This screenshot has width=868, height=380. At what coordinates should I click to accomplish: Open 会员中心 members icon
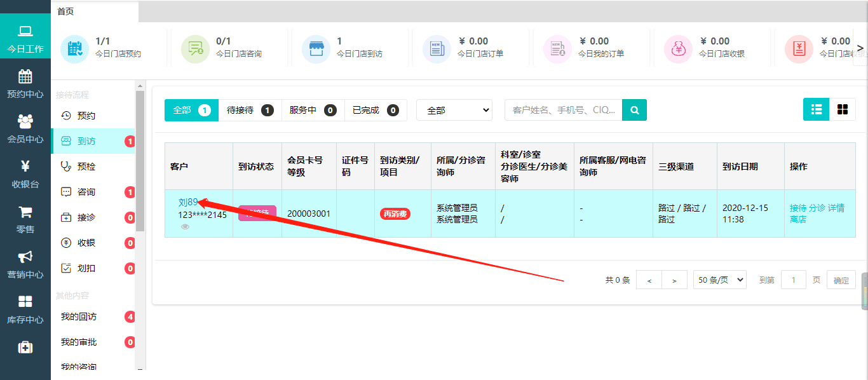25,122
